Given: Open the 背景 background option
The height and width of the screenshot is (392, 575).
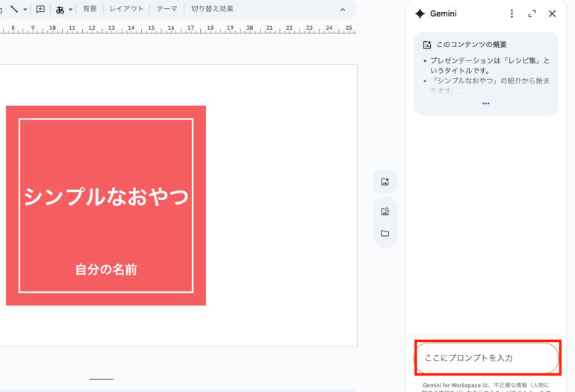Looking at the screenshot, I should [90, 9].
